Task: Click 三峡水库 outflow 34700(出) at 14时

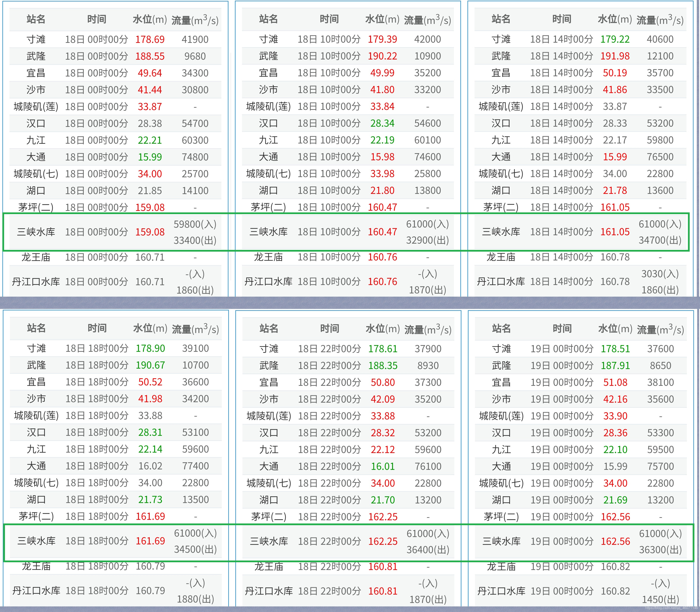Action: pos(660,240)
